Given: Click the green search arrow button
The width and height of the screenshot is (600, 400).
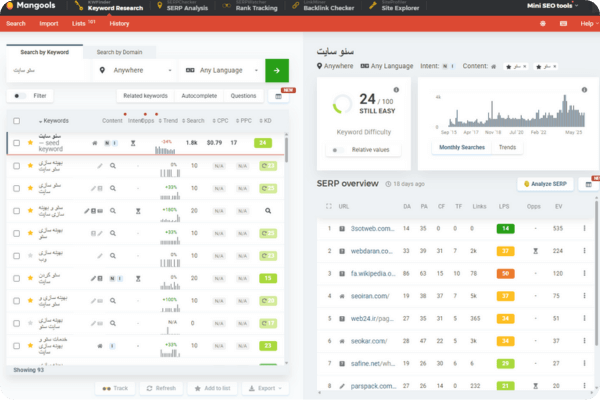Looking at the screenshot, I should tap(277, 70).
